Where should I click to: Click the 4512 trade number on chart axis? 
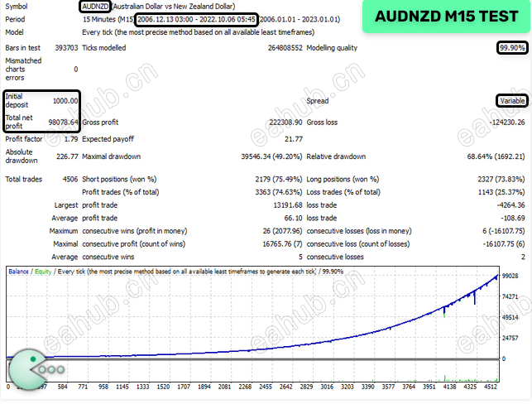[491, 387]
